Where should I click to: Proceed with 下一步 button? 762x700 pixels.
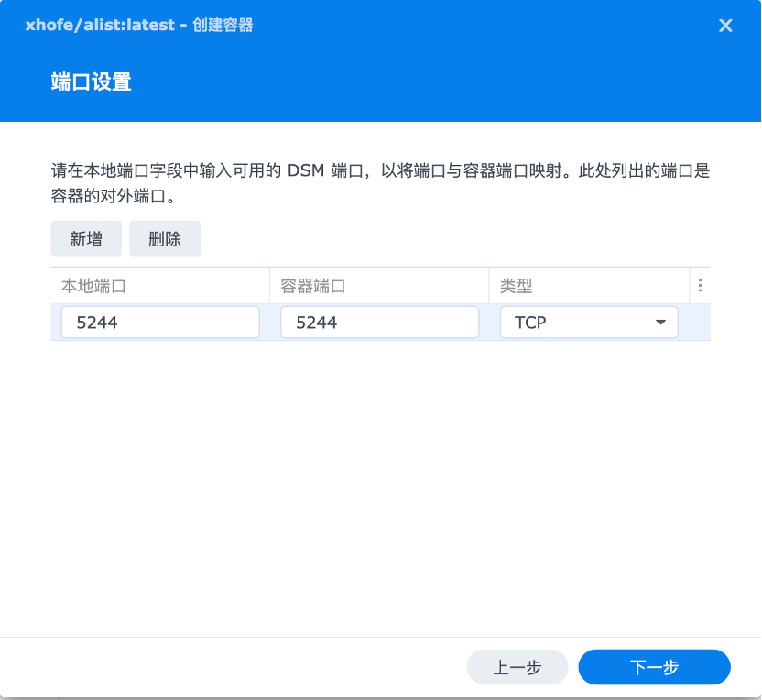tap(654, 667)
